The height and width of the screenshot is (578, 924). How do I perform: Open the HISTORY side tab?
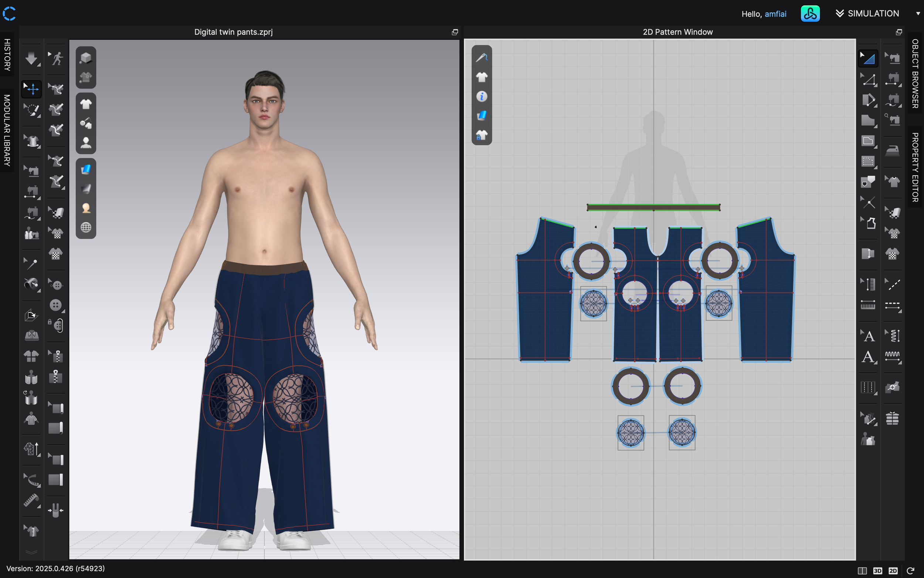[7, 55]
